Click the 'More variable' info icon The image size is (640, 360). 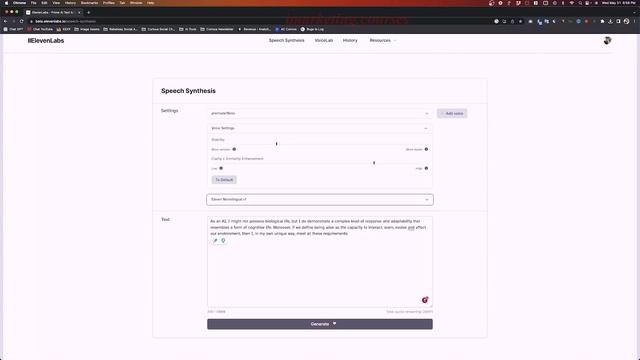(234, 149)
